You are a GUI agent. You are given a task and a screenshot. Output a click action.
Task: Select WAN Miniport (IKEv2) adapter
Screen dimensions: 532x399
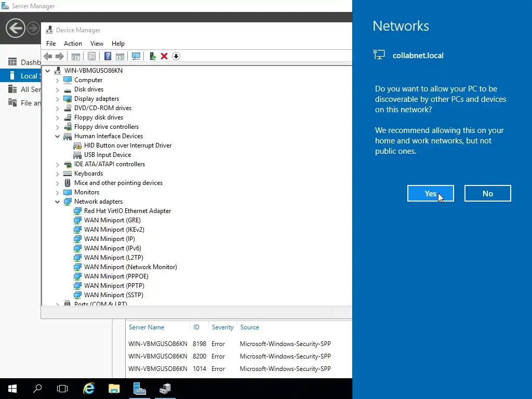114,230
